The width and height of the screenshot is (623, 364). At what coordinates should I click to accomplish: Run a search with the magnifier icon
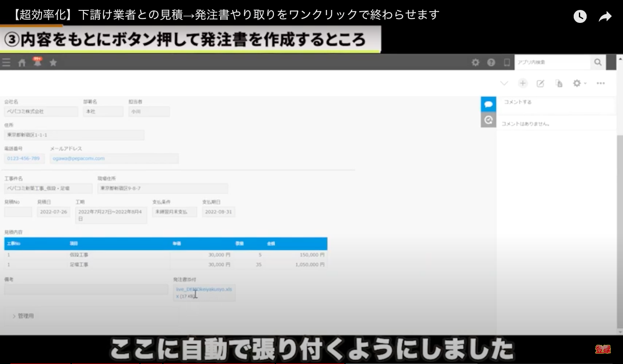coord(598,62)
